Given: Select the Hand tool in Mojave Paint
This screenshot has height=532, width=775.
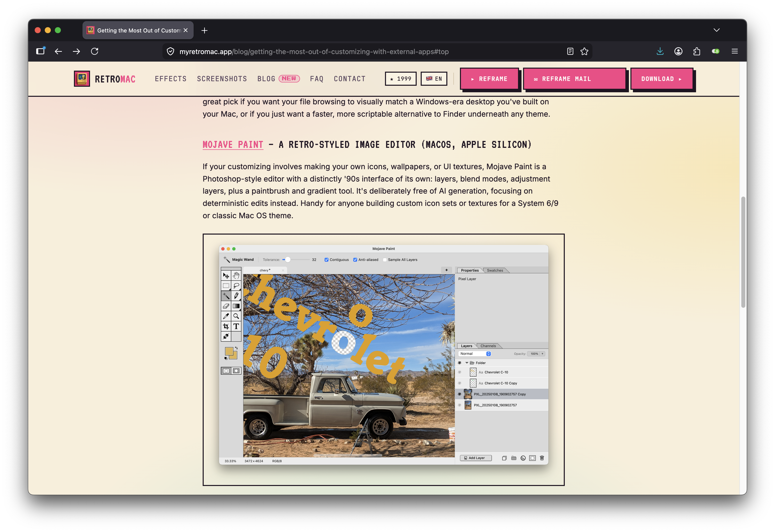Looking at the screenshot, I should click(236, 275).
